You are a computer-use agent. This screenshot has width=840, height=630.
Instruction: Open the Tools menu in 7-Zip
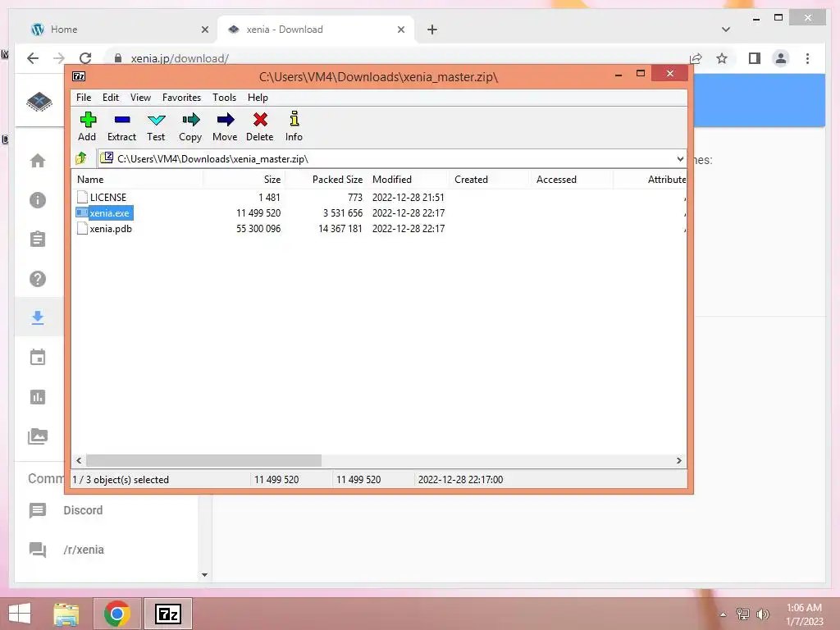(x=224, y=98)
